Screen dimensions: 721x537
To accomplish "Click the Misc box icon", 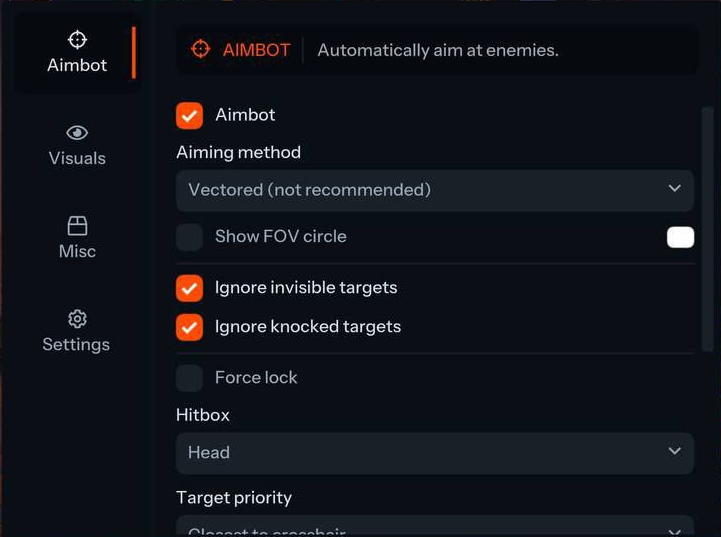I will (77, 226).
